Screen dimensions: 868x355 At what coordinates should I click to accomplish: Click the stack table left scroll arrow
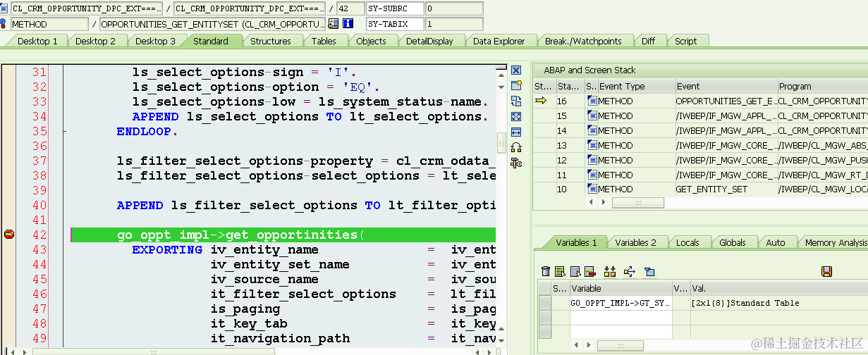tap(591, 203)
